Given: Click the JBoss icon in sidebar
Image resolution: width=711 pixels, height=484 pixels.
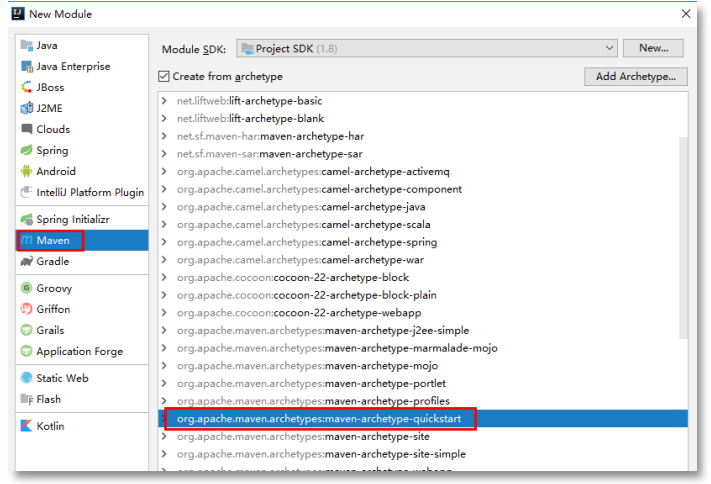Looking at the screenshot, I should click(27, 87).
